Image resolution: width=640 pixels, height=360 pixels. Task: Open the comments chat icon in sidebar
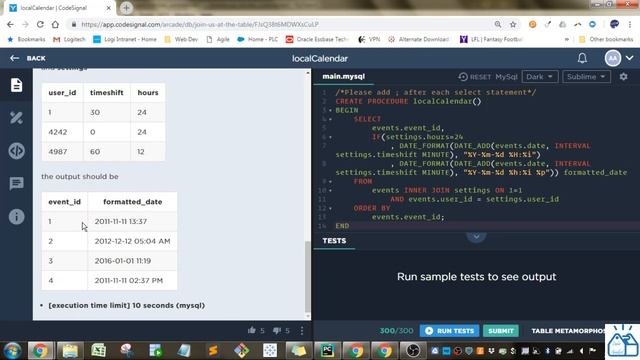click(x=16, y=184)
